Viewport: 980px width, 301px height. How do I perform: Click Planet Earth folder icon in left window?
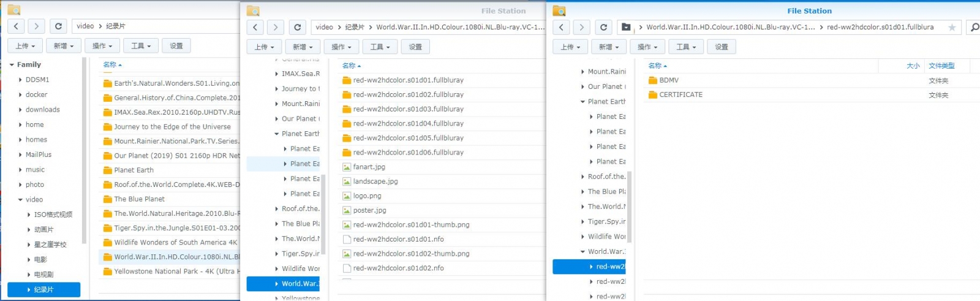coord(108,170)
